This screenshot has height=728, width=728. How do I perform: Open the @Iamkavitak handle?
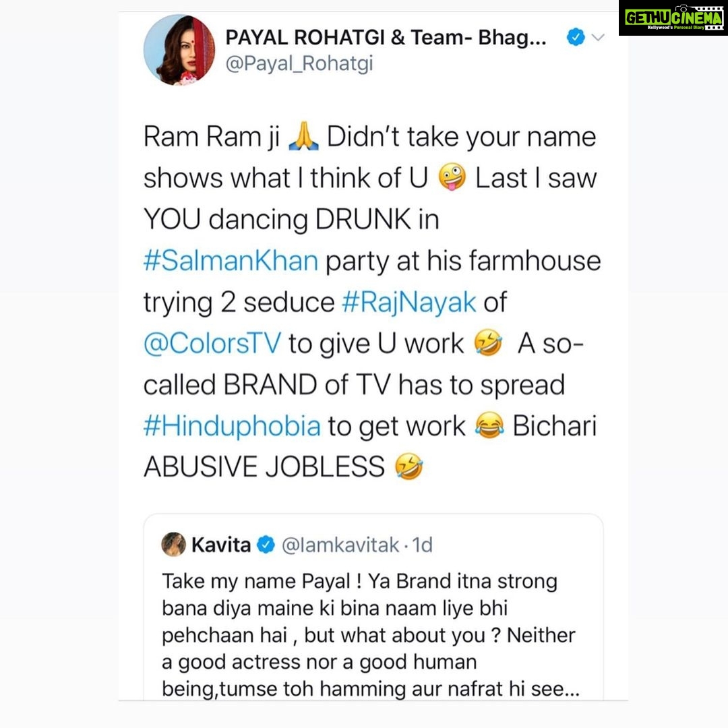tap(340, 545)
